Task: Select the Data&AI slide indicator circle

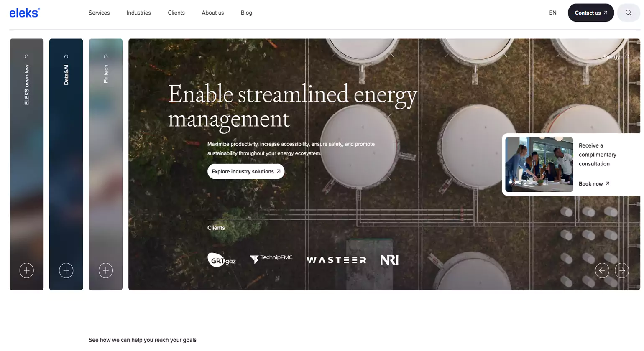Action: 66,57
